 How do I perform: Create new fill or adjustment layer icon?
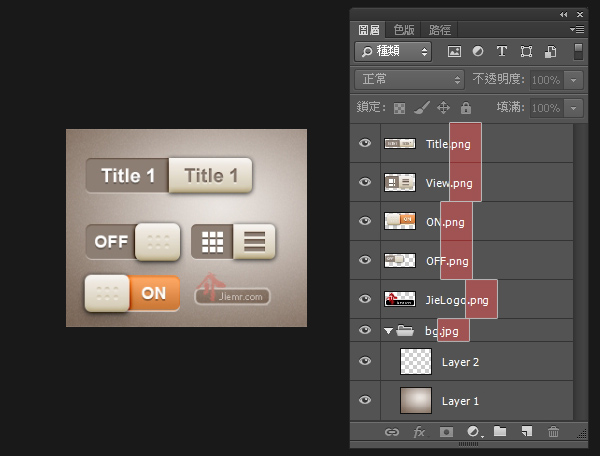point(474,432)
